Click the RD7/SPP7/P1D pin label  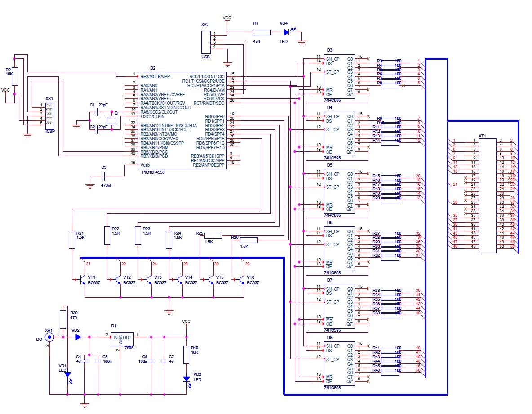tap(210, 147)
